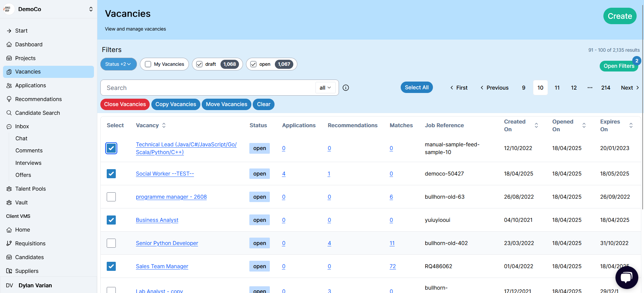This screenshot has height=293, width=644.
Task: Click the Copy Vacancies button
Action: pos(176,104)
